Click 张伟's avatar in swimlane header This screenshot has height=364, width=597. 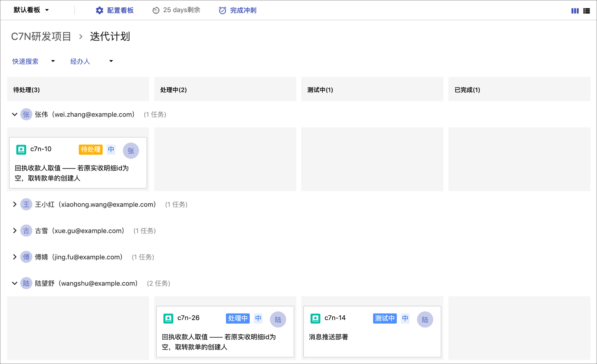pos(26,114)
